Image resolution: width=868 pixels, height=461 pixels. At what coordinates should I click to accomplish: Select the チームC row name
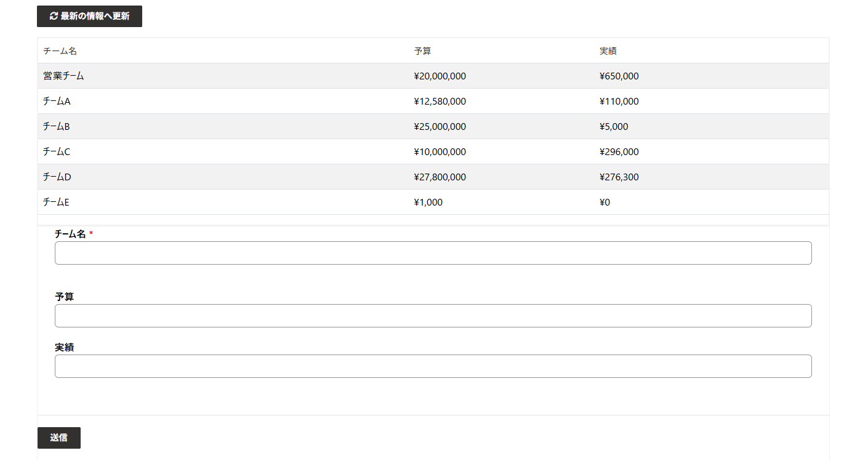tap(57, 152)
